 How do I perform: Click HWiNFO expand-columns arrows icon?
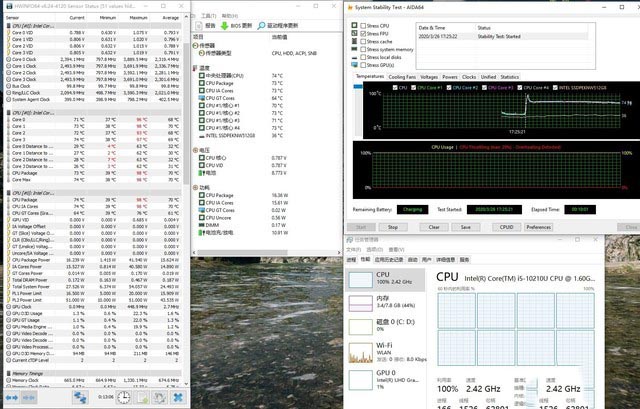[11, 397]
